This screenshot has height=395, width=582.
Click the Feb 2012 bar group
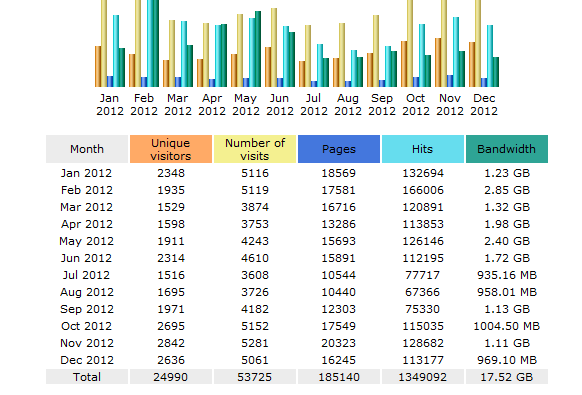[144, 43]
